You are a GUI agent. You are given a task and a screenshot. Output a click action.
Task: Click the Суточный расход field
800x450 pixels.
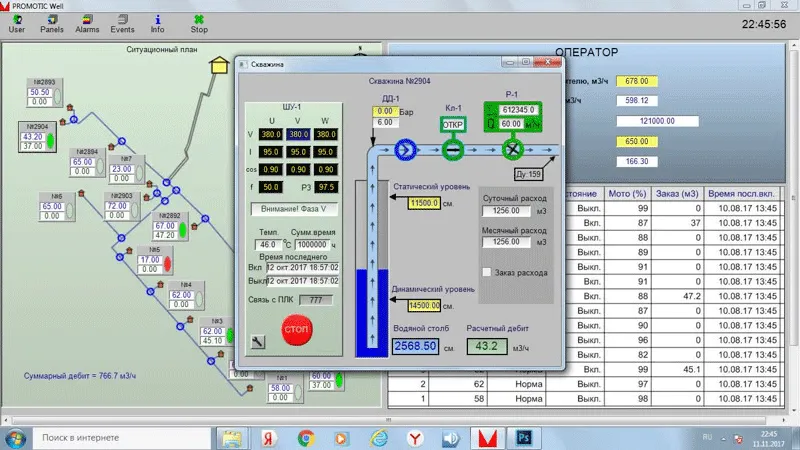(x=506, y=210)
